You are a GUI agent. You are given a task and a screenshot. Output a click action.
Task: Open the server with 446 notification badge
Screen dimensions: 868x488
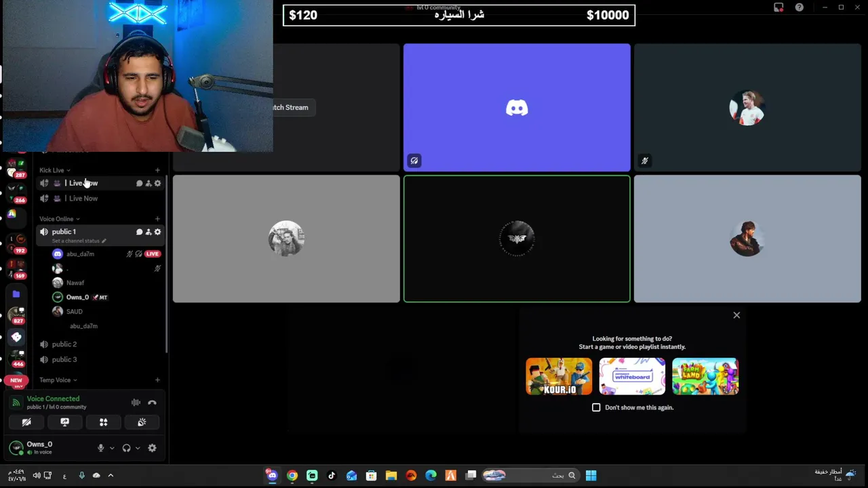[16, 358]
